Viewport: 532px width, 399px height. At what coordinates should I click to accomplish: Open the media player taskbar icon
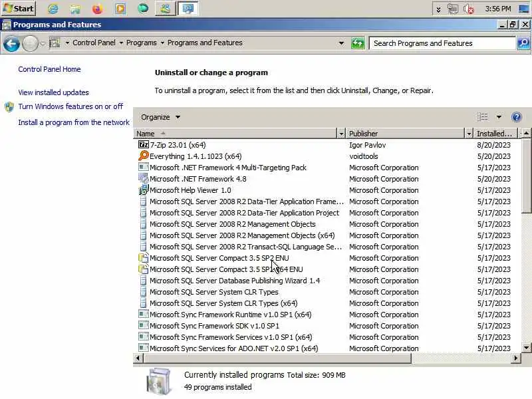point(120,9)
